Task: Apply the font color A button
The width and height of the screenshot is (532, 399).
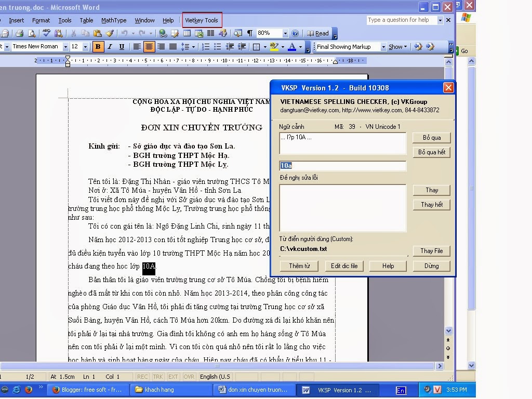Action: click(x=292, y=47)
